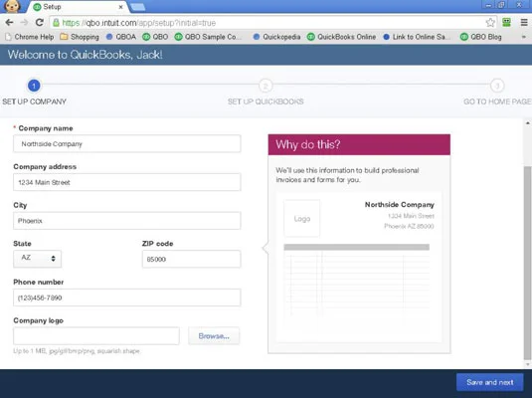
Task: Bookmark this page with the star icon
Action: pos(490,23)
